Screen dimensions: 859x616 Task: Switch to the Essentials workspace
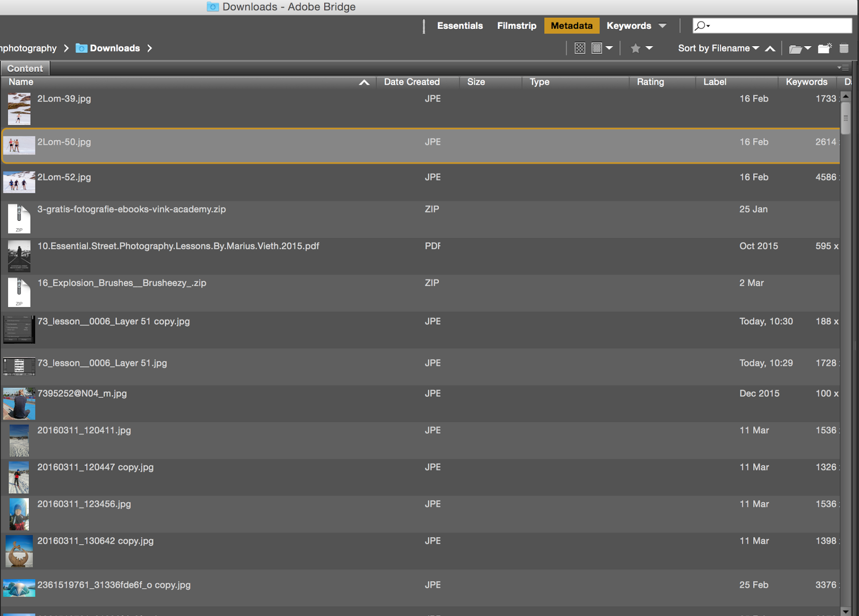click(460, 25)
